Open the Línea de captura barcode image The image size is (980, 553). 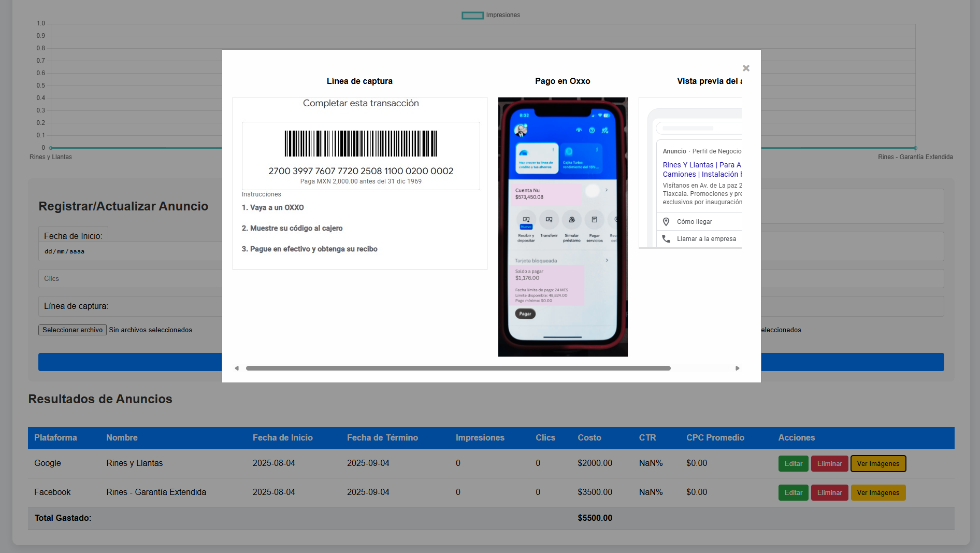(360, 183)
